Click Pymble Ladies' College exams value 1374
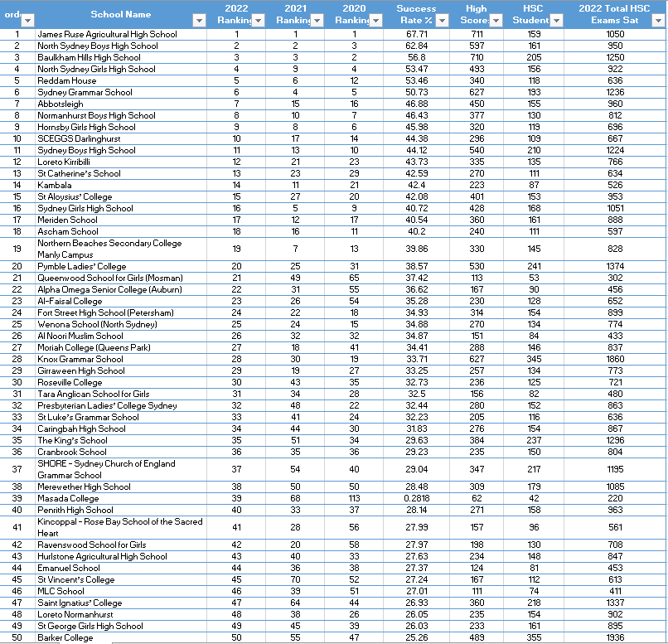 click(615, 266)
